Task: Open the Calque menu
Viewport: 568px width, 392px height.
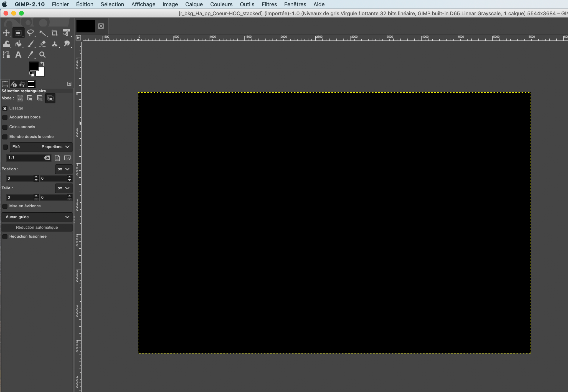Action: tap(194, 4)
